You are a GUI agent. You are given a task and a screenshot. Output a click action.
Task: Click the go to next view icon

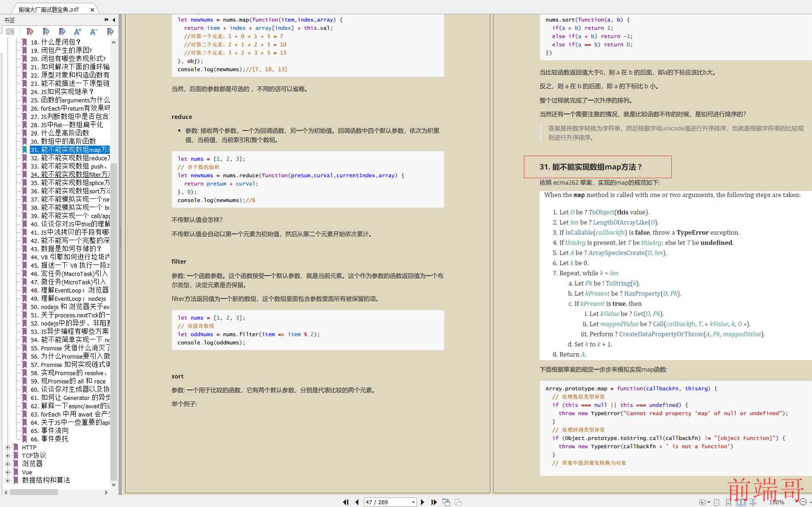(458, 502)
